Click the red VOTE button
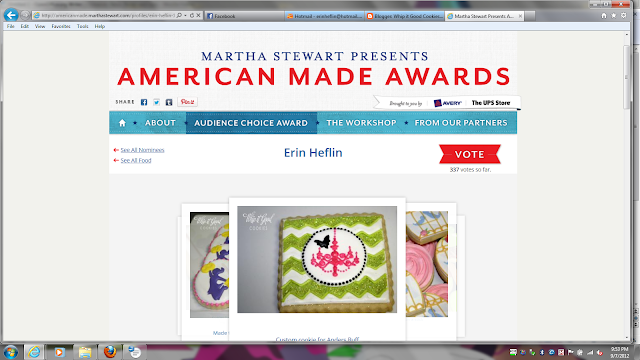 pyautogui.click(x=470, y=154)
